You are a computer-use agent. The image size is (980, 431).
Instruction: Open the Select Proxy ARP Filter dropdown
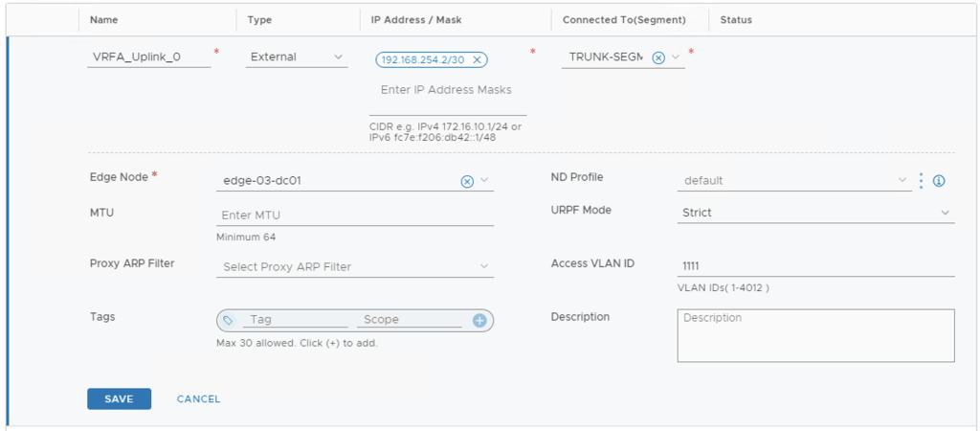pyautogui.click(x=355, y=266)
